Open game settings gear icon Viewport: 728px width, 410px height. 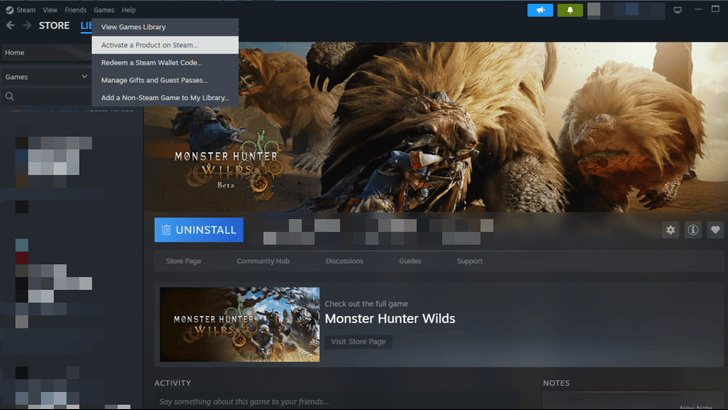[x=670, y=230]
